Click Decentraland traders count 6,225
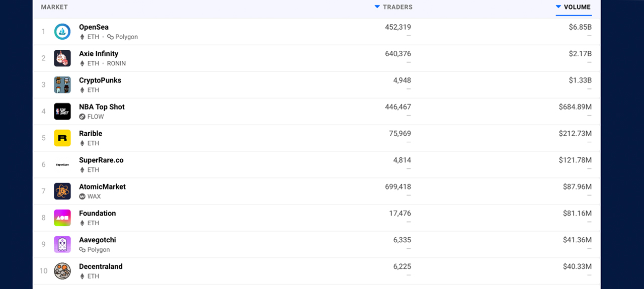 click(x=402, y=267)
